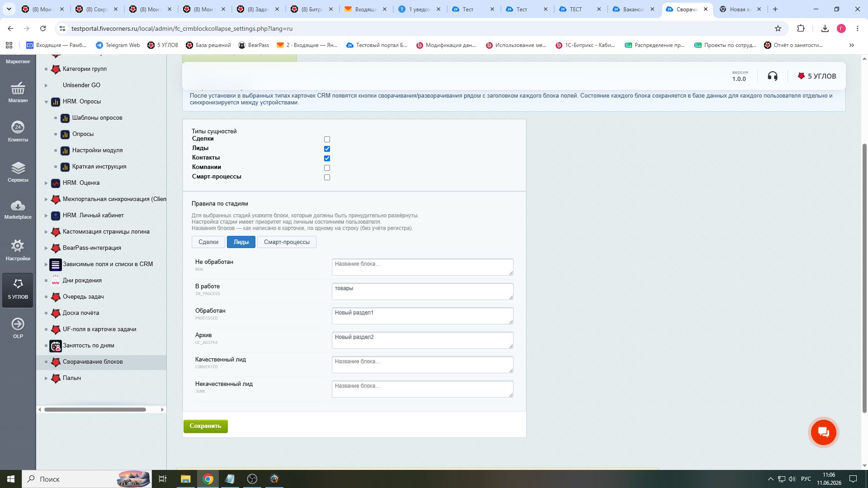Enable the Сделки entity checkbox
This screenshot has height=488, width=868.
click(x=327, y=139)
